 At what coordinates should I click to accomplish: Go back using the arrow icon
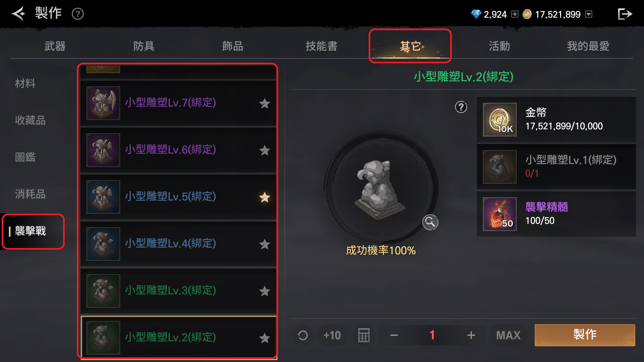[18, 14]
